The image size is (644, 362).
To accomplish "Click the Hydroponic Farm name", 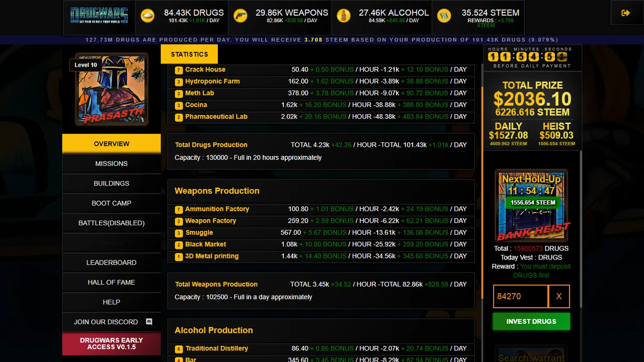I will pos(212,81).
